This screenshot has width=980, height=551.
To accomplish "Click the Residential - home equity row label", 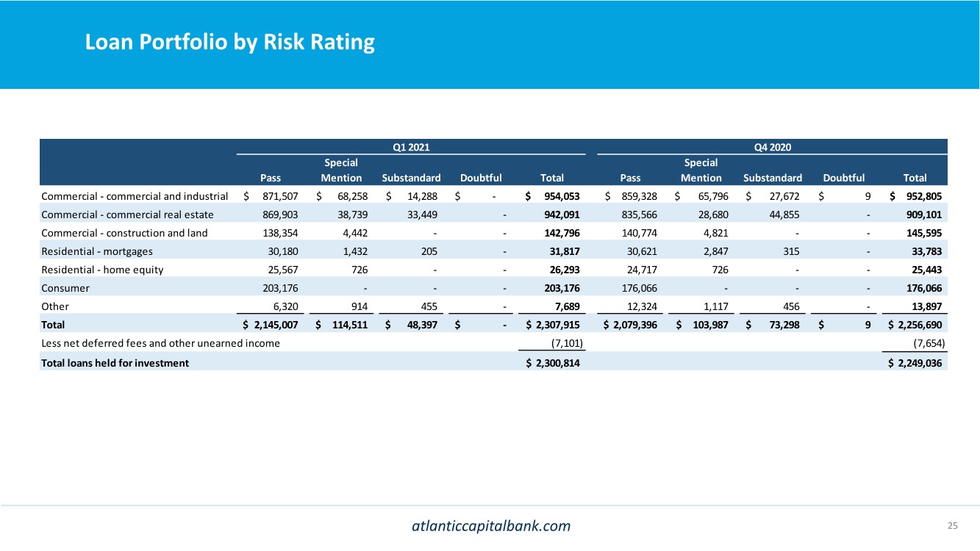I will click(102, 270).
